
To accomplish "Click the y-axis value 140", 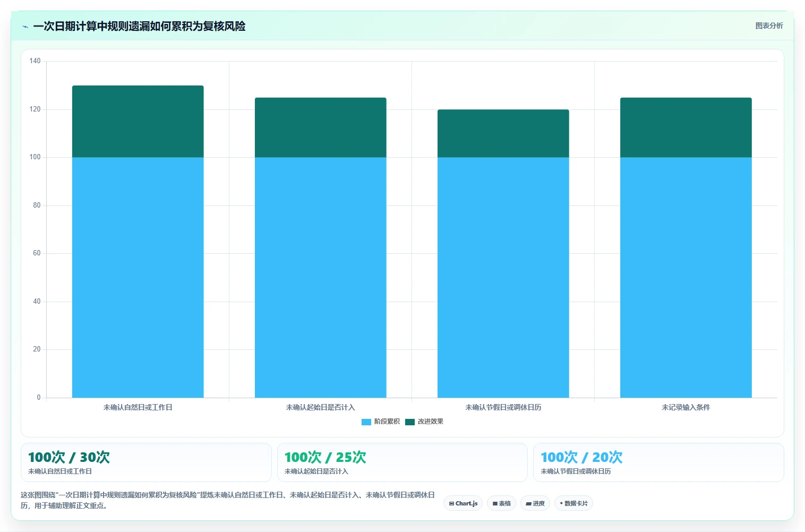I will (35, 61).
